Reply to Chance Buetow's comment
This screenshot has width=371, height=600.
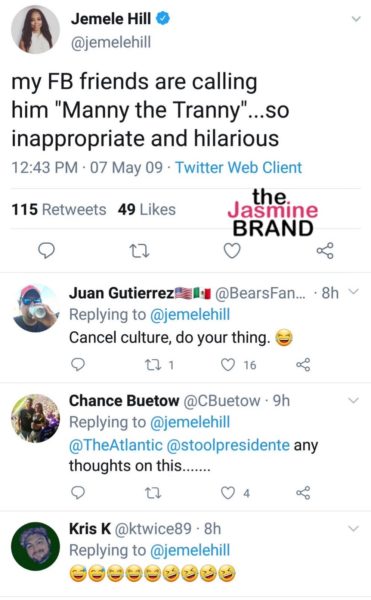tap(78, 492)
